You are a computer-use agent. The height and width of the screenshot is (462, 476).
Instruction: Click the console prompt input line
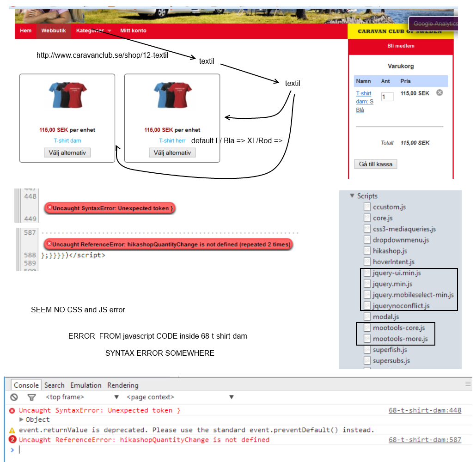click(x=243, y=450)
